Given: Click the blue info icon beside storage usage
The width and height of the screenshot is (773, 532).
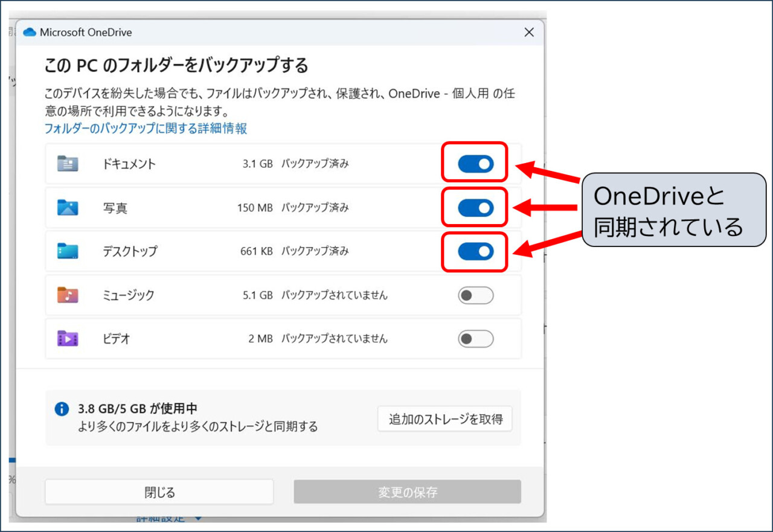Looking at the screenshot, I should coord(62,409).
